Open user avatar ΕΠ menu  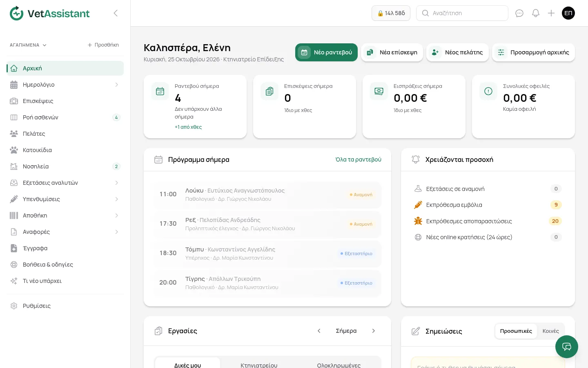tap(568, 13)
